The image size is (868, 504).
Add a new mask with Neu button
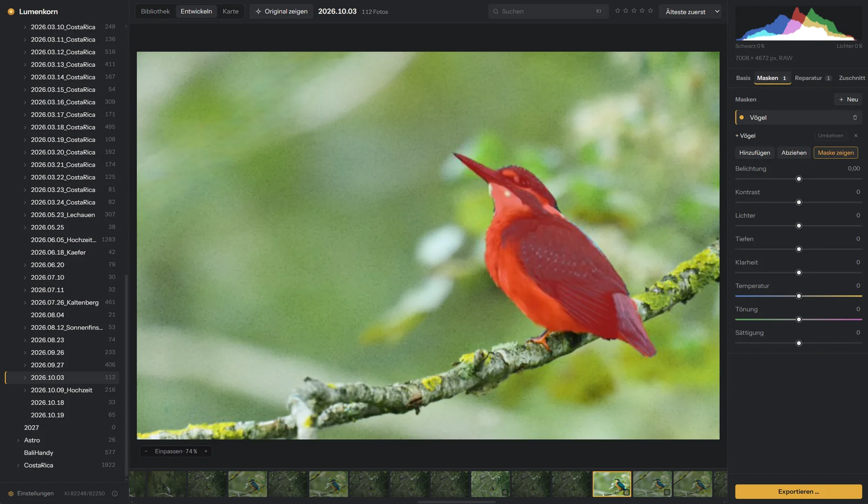(848, 100)
